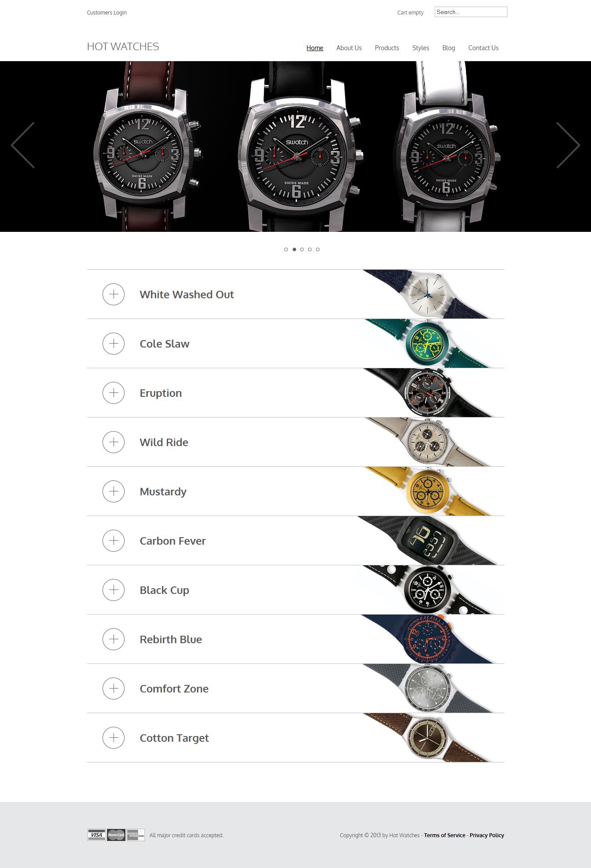Screen dimensions: 591x868
Task: Open the Carbon Fever plus circle
Action: (x=114, y=541)
